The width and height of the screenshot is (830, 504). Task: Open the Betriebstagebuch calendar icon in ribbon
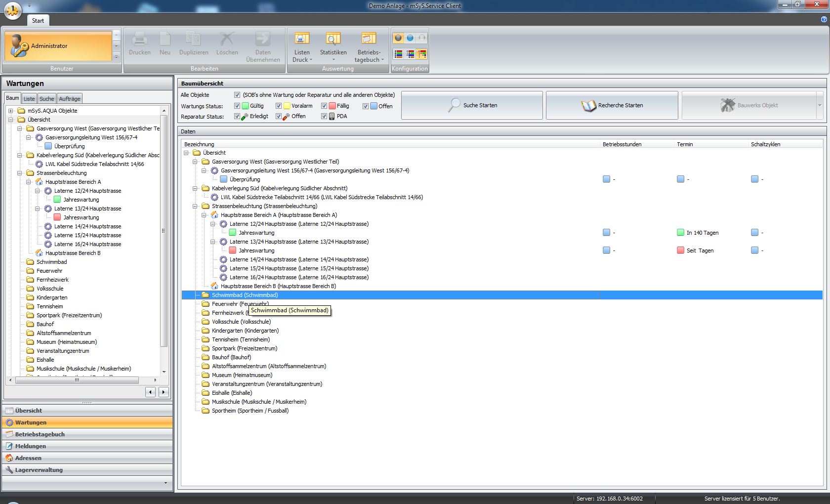369,39
